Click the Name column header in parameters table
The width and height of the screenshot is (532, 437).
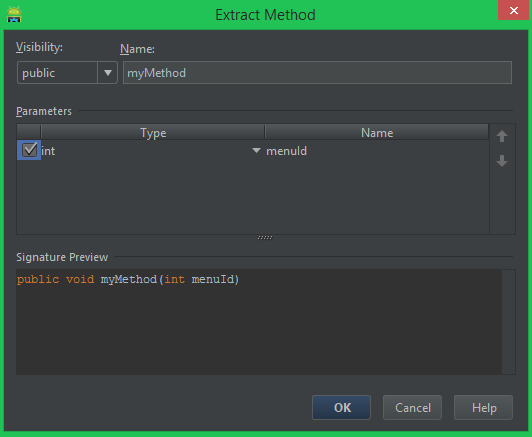point(377,133)
